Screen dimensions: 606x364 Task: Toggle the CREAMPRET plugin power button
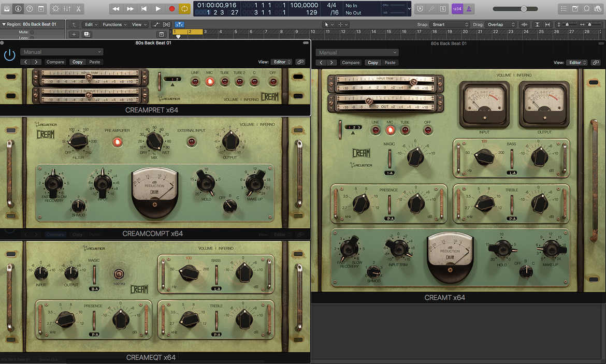(9, 55)
